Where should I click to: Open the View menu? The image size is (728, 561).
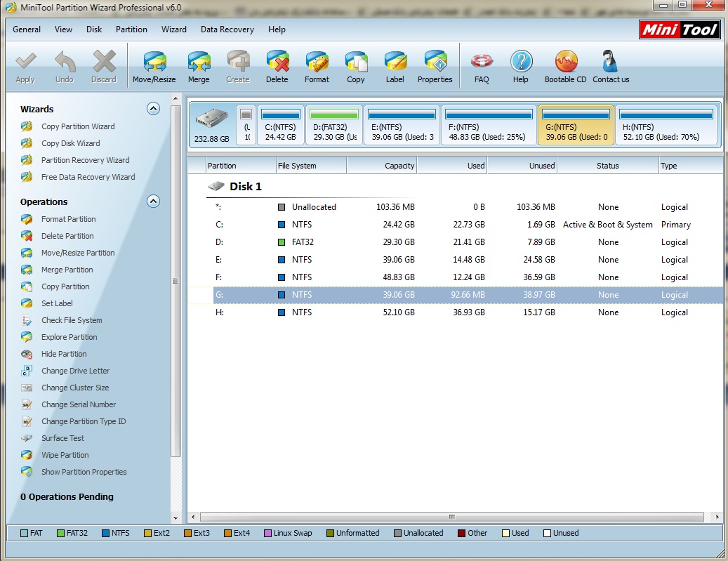[63, 29]
